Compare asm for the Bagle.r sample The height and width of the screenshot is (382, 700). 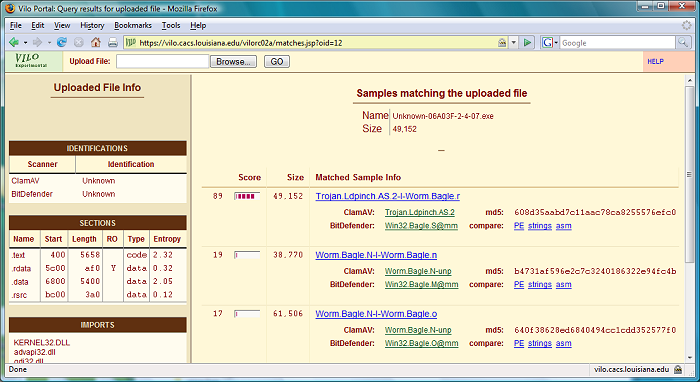(x=563, y=226)
